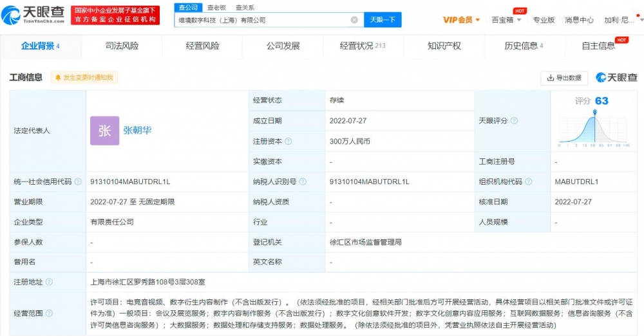
Task: Expand the 百宝箱 menu
Action: tap(506, 20)
